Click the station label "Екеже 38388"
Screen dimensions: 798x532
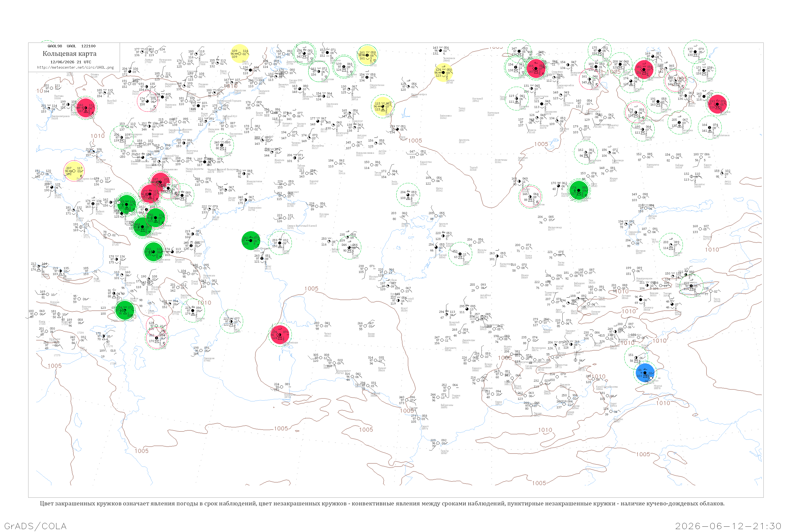(371, 335)
